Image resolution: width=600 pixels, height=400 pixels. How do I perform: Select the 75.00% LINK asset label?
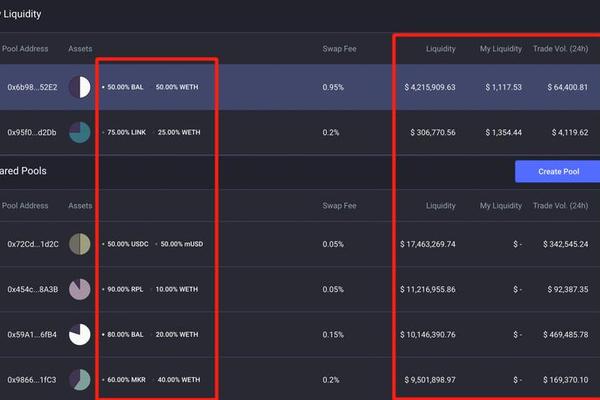pyautogui.click(x=126, y=132)
